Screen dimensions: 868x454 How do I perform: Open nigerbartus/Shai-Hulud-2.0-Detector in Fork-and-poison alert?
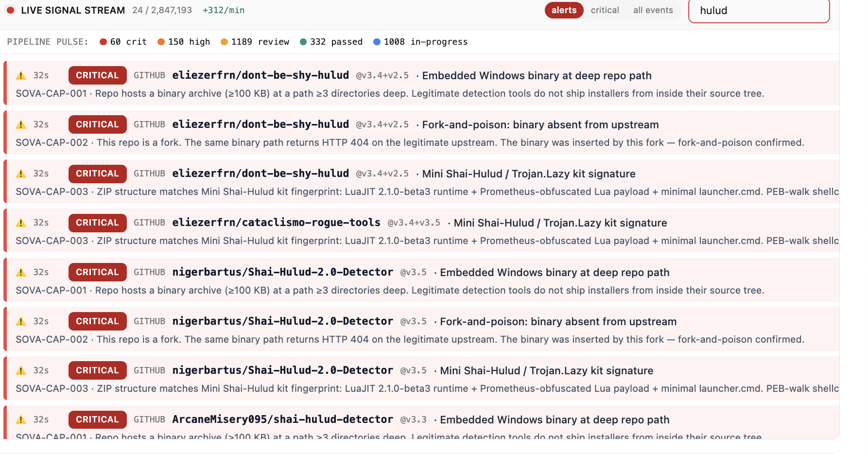click(x=282, y=321)
